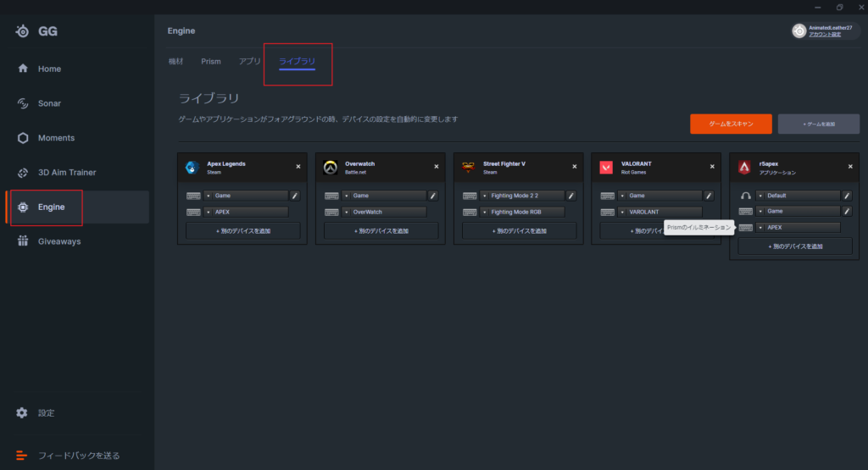Open OverWatch illumination dropdown

[x=384, y=213]
